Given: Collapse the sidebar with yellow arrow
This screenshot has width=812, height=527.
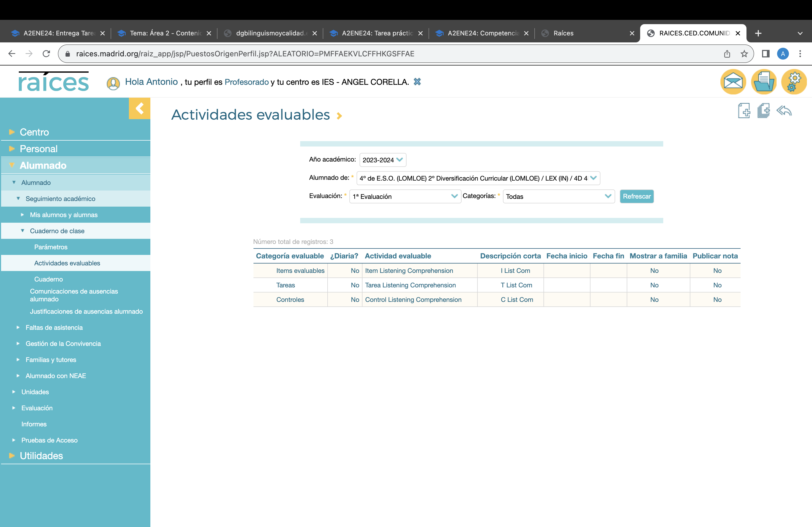Looking at the screenshot, I should (x=139, y=108).
